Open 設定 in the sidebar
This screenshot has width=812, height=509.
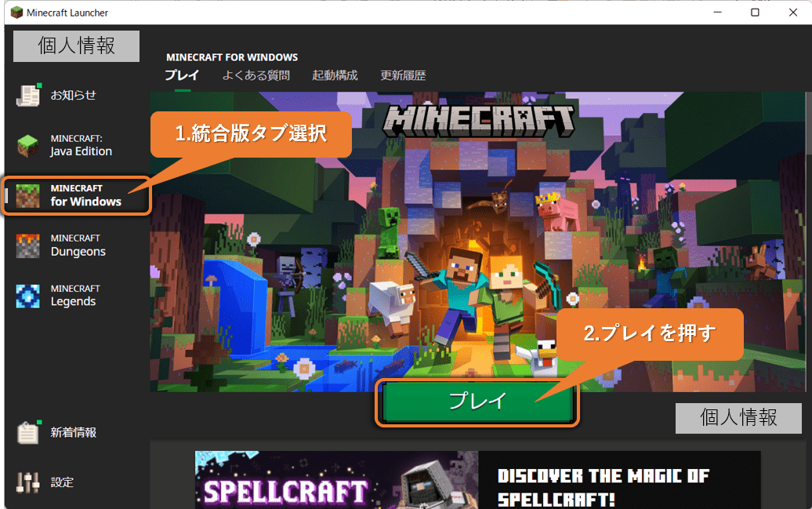coord(62,482)
